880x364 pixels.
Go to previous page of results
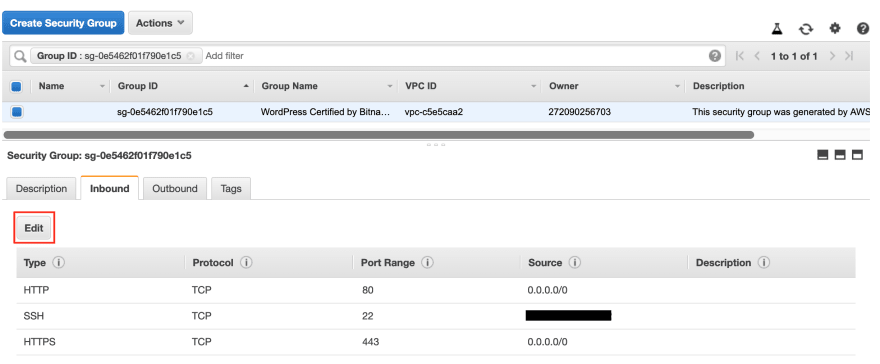[757, 56]
